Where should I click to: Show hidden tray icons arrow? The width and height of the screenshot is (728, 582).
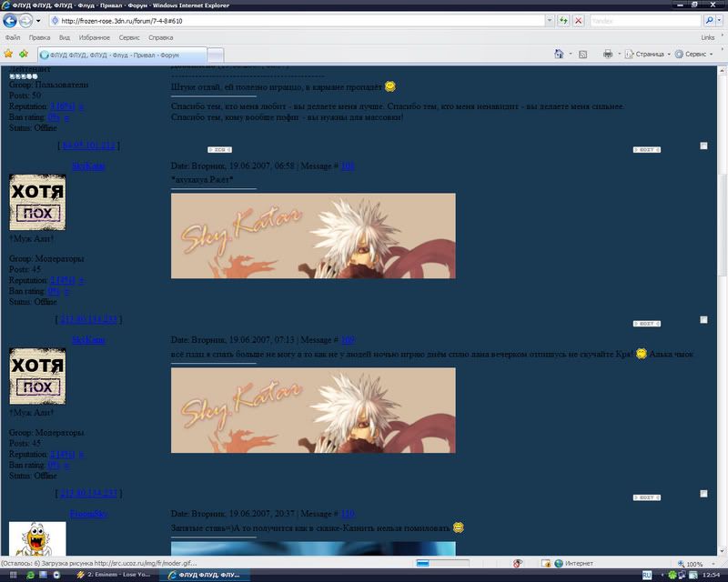coord(662,575)
